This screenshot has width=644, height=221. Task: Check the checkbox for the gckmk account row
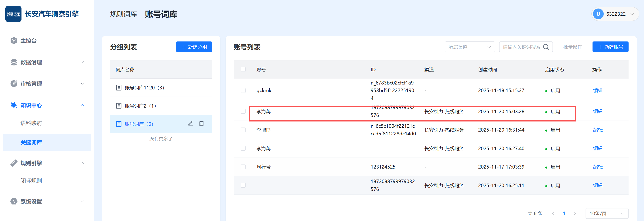point(243,91)
